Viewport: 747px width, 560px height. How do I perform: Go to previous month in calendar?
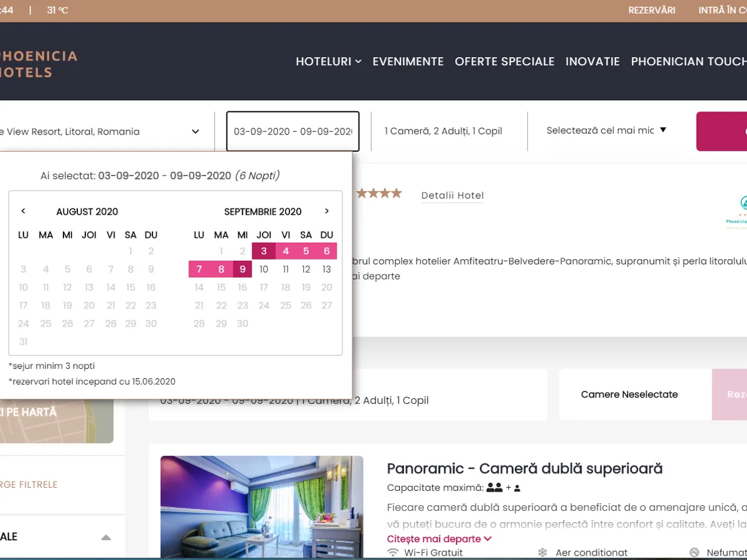click(23, 212)
